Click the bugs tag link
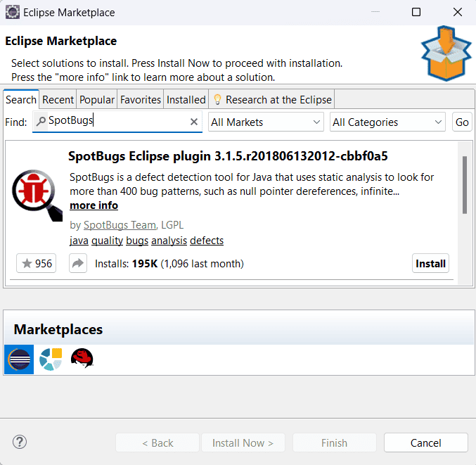Image resolution: width=476 pixels, height=465 pixels. point(137,241)
